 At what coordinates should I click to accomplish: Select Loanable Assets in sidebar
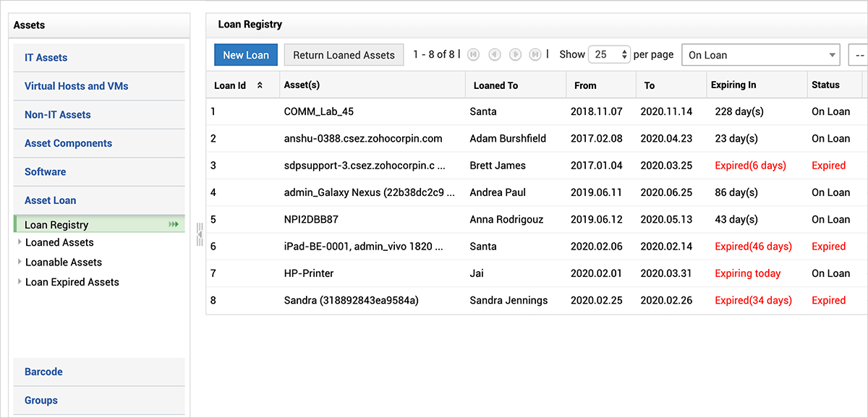(x=64, y=262)
